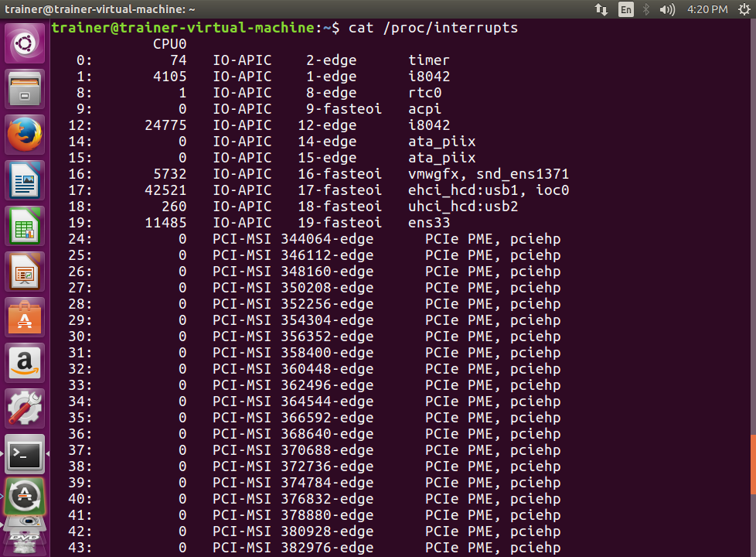Click the timer interrupt count 74
756x557 pixels.
coord(179,60)
